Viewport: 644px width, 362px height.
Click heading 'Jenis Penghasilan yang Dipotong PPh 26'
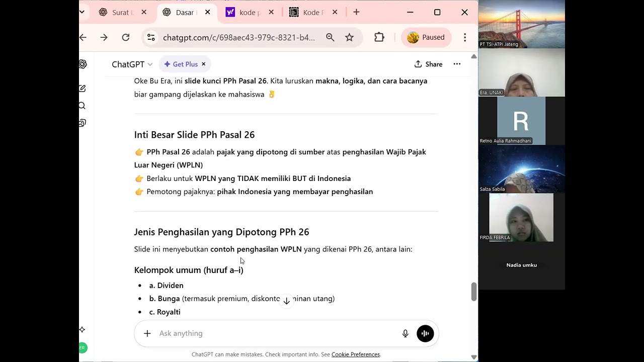click(221, 232)
